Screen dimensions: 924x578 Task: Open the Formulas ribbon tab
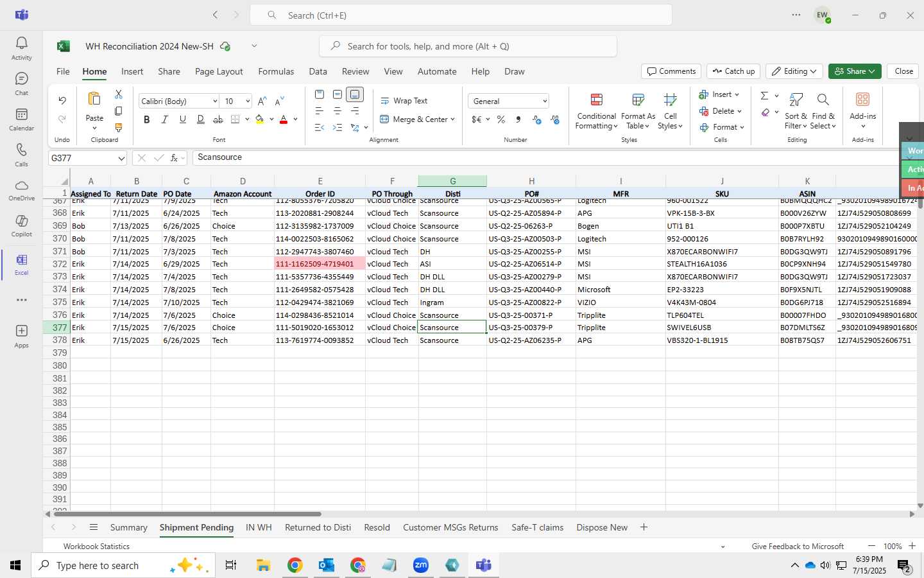(276, 71)
